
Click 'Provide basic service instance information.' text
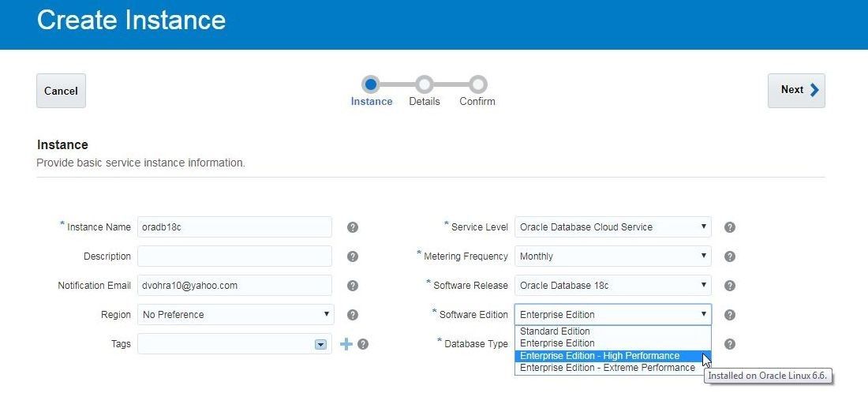[140, 163]
